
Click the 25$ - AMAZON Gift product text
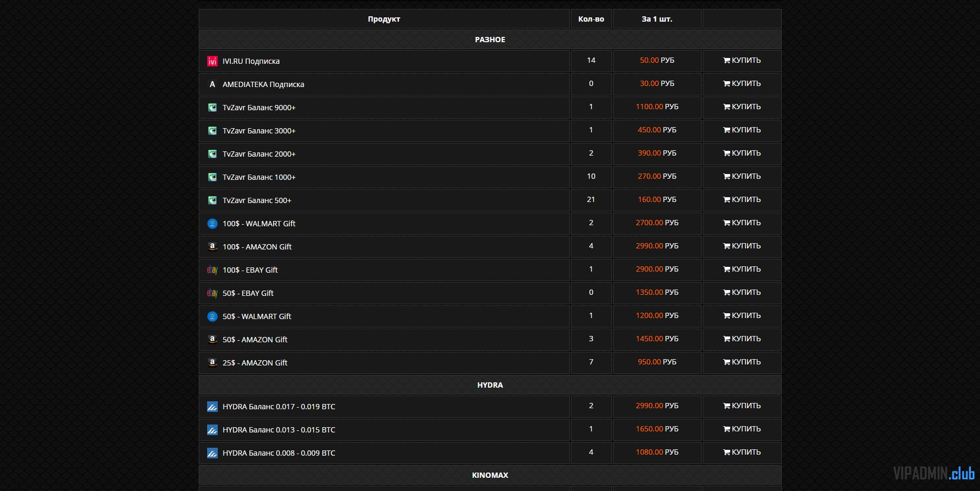point(255,363)
